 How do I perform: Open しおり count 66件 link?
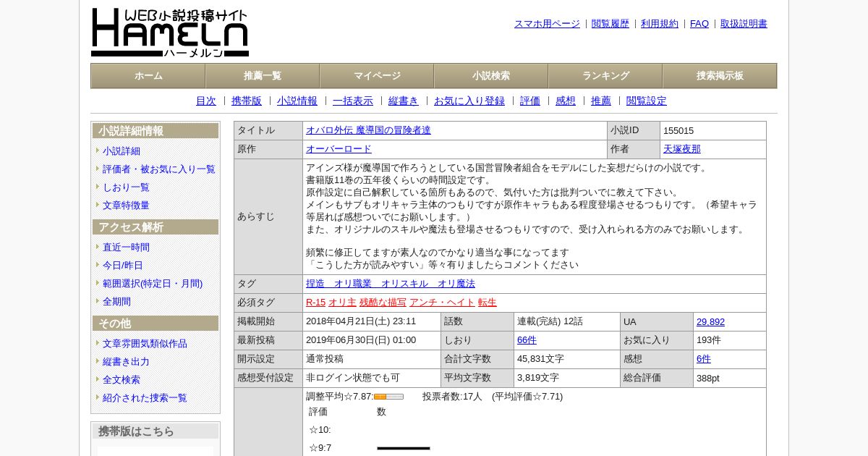527,340
